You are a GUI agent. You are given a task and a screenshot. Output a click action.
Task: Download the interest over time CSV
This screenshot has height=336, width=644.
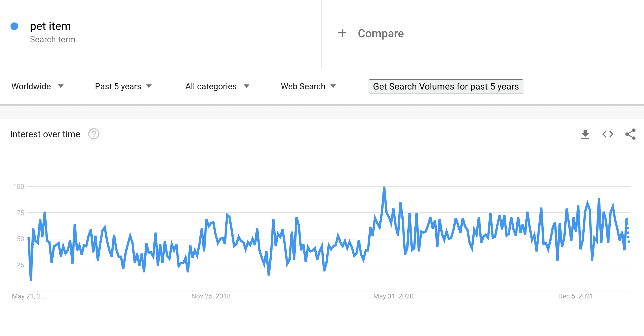tap(585, 134)
